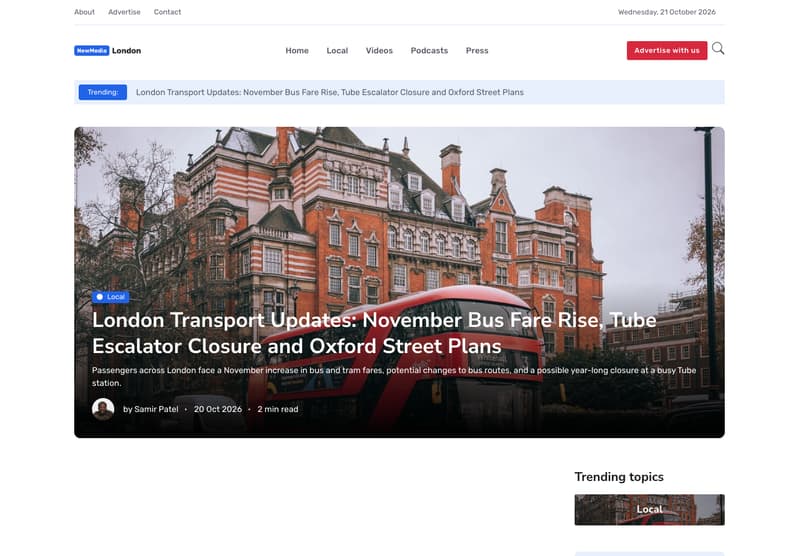Open the Local section in navigation
The height and width of the screenshot is (556, 800).
click(337, 50)
